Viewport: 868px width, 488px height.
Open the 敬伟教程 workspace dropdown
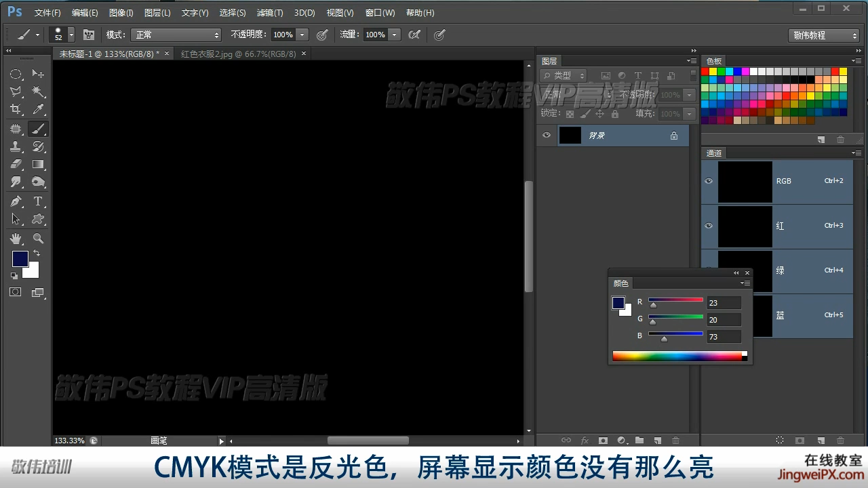(825, 35)
